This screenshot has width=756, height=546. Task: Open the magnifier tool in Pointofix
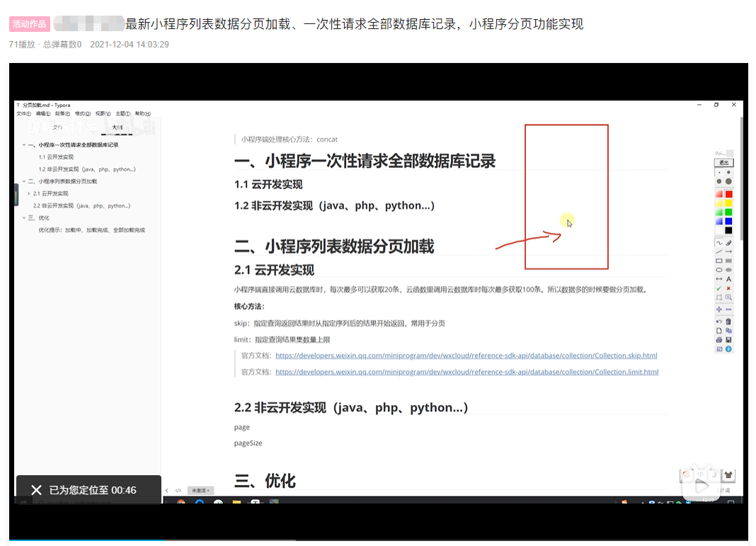pos(729,298)
